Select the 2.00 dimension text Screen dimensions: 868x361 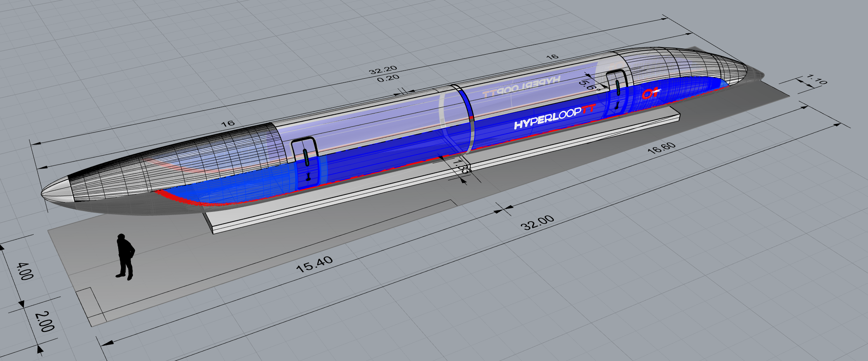(x=45, y=321)
